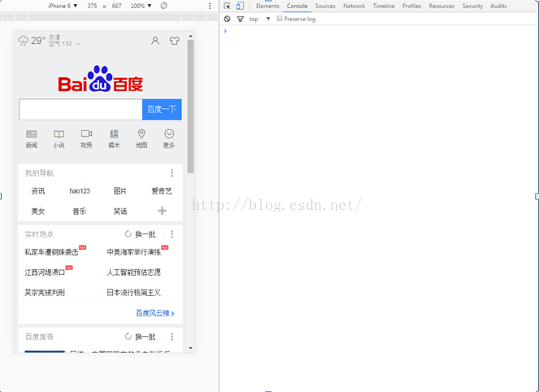The width and height of the screenshot is (539, 392).
Task: Click 换一批 in 百度推荐 section
Action: pyautogui.click(x=141, y=337)
